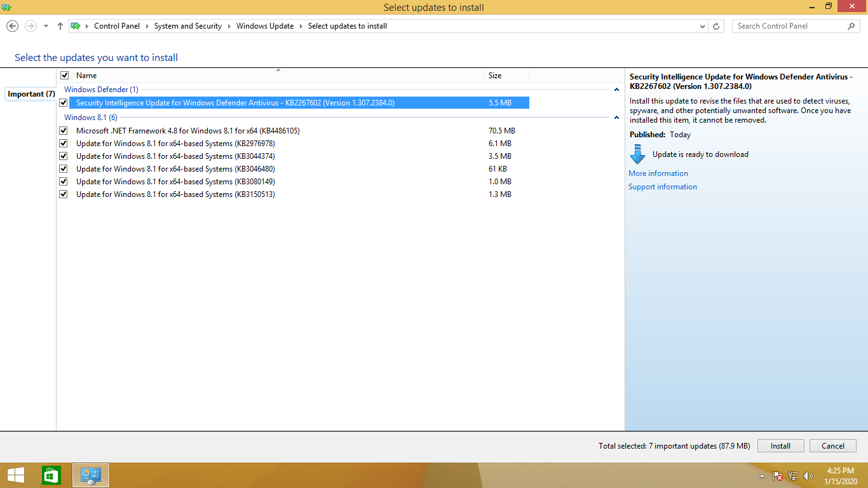Click the Control Panel taskbar icon
The height and width of the screenshot is (488, 868).
[91, 475]
